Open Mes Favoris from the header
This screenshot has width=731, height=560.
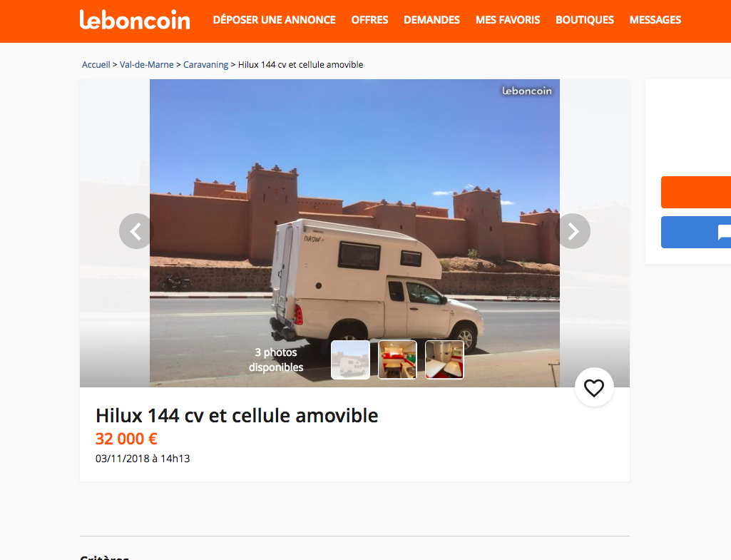[x=508, y=20]
